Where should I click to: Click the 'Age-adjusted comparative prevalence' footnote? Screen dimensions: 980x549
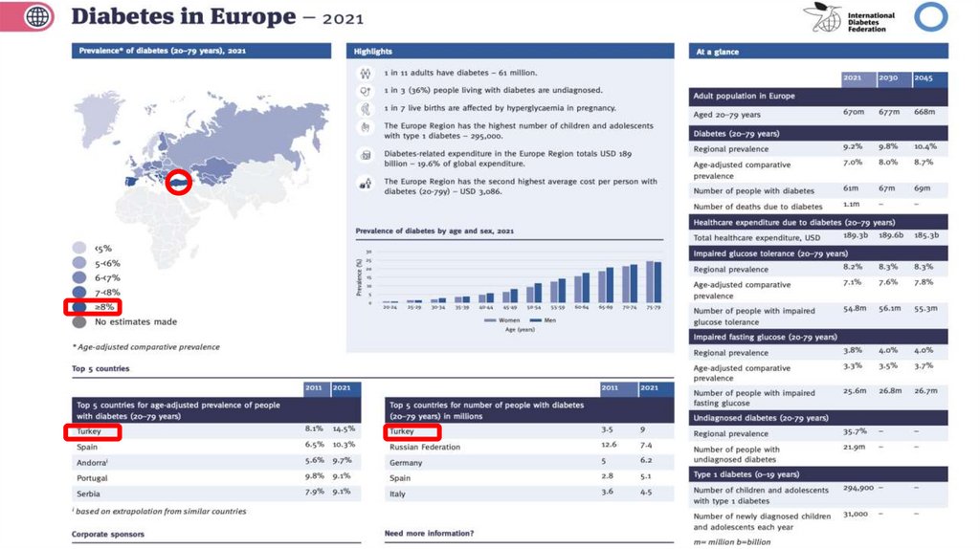145,347
